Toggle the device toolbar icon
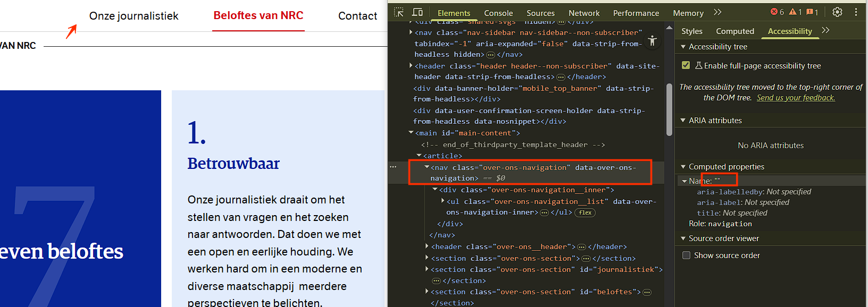This screenshot has width=868, height=307. coord(418,12)
